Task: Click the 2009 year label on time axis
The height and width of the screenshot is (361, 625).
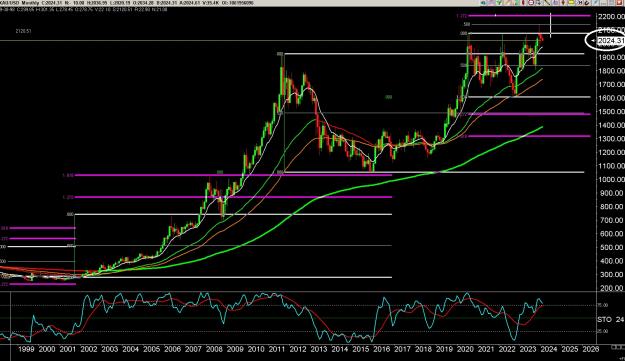Action: click(235, 349)
